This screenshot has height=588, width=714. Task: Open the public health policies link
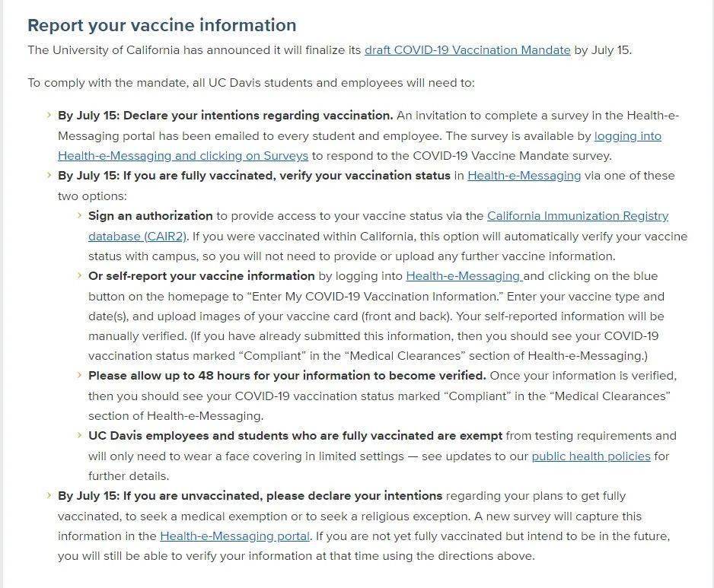click(591, 456)
